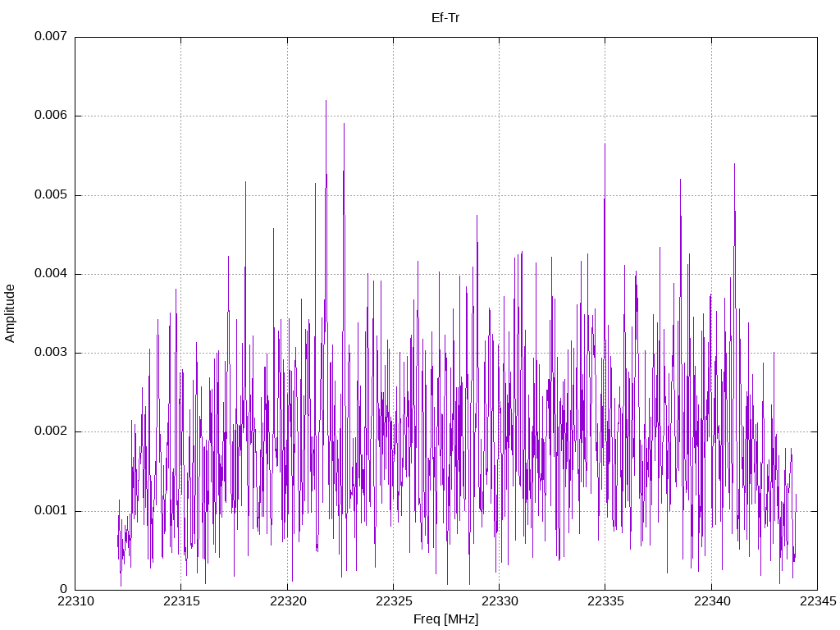Click the x-axis tick label 22310

coord(75,601)
